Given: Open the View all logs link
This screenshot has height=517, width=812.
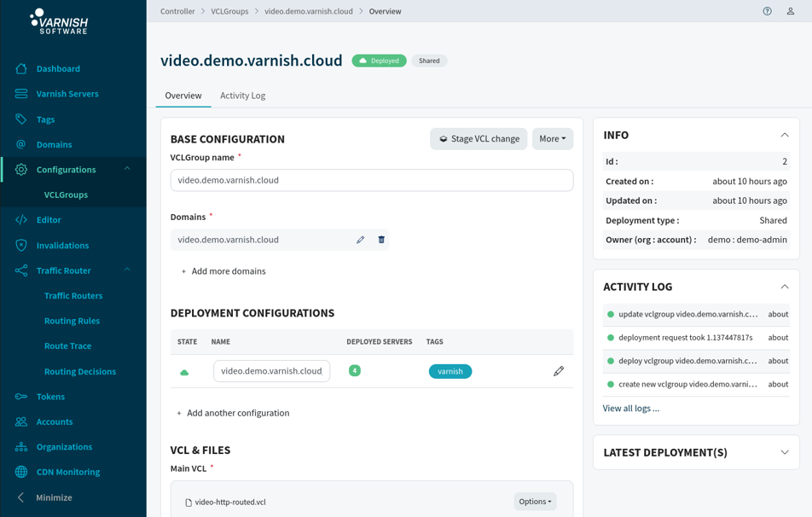Looking at the screenshot, I should click(631, 408).
